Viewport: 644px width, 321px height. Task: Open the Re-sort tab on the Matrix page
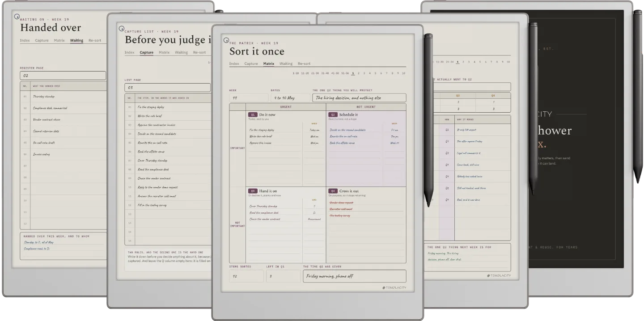pyautogui.click(x=304, y=64)
